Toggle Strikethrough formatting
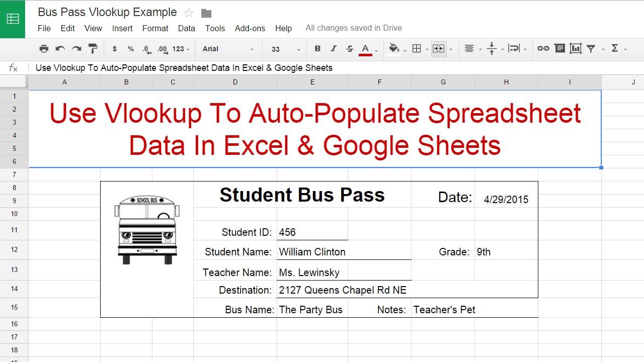Screen dimensions: 644x362 tap(350, 49)
